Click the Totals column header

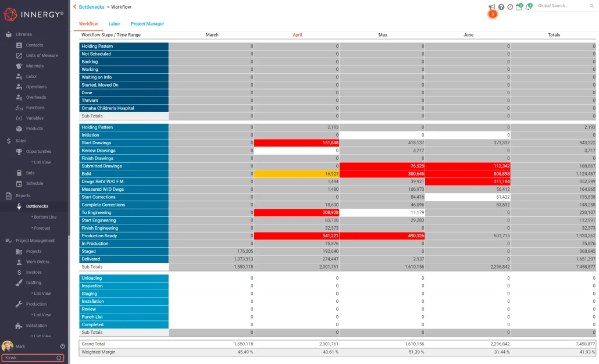pyautogui.click(x=554, y=35)
